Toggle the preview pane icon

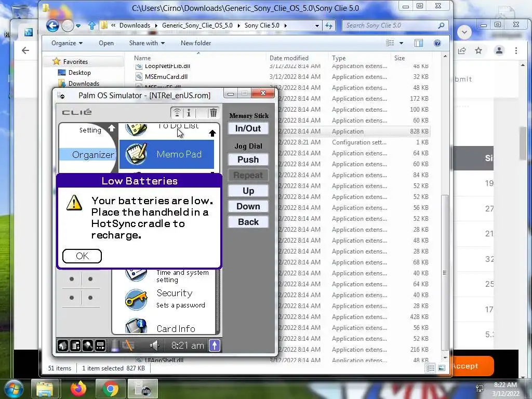click(x=419, y=43)
